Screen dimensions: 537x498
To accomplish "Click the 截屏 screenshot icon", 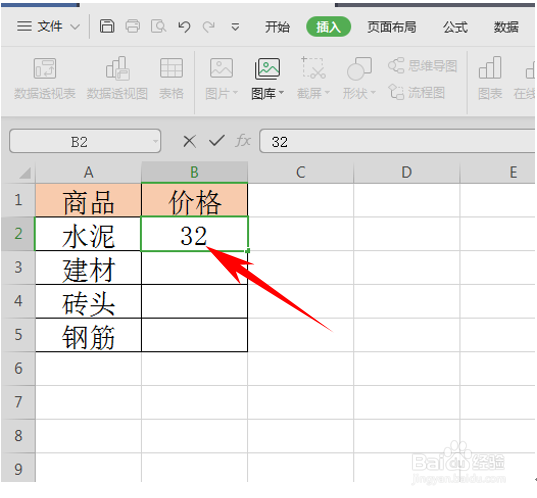I will pyautogui.click(x=313, y=68).
